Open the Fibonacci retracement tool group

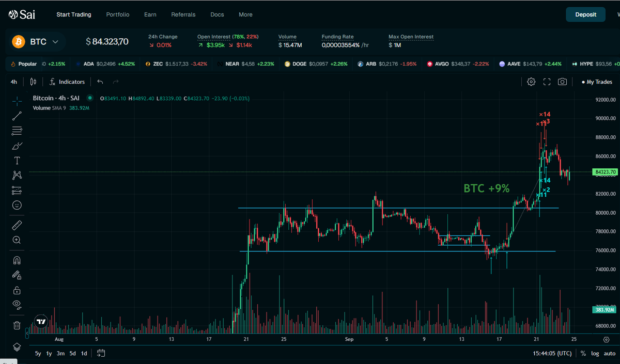(x=17, y=131)
